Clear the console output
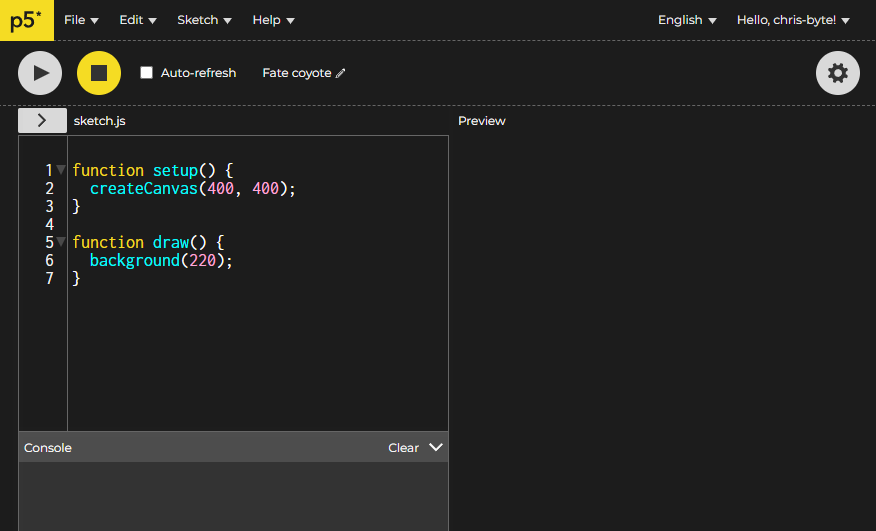The height and width of the screenshot is (531, 876). (x=403, y=448)
